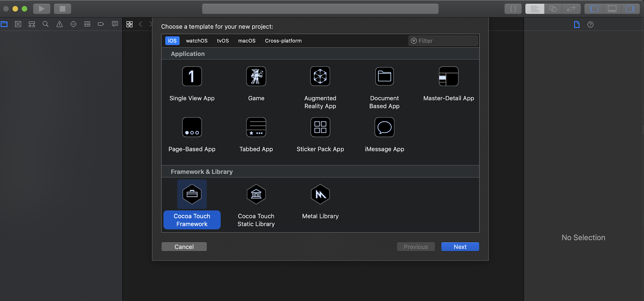Click the Metal Library label

point(320,216)
